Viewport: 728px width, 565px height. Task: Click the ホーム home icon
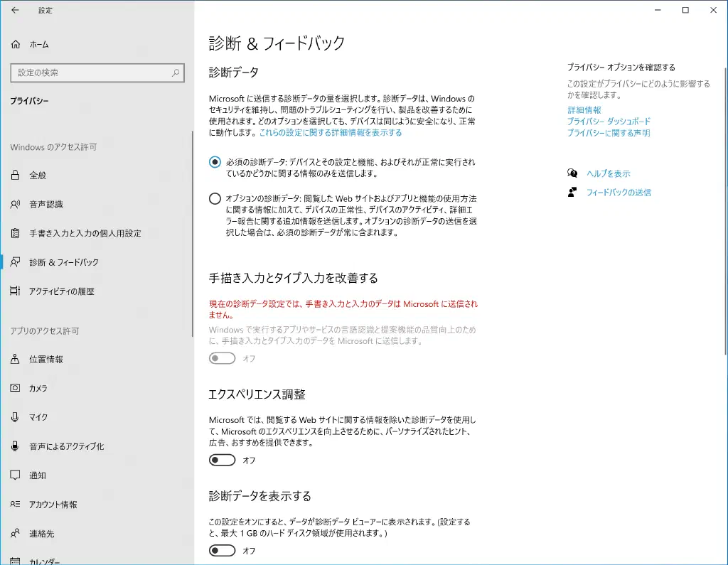pos(16,44)
